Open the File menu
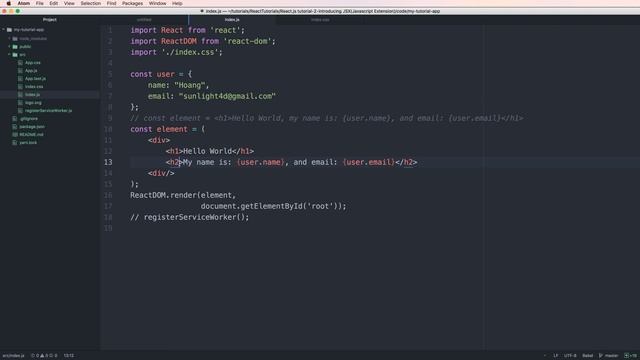Viewport: 640px width, 360px height. coord(40,3)
